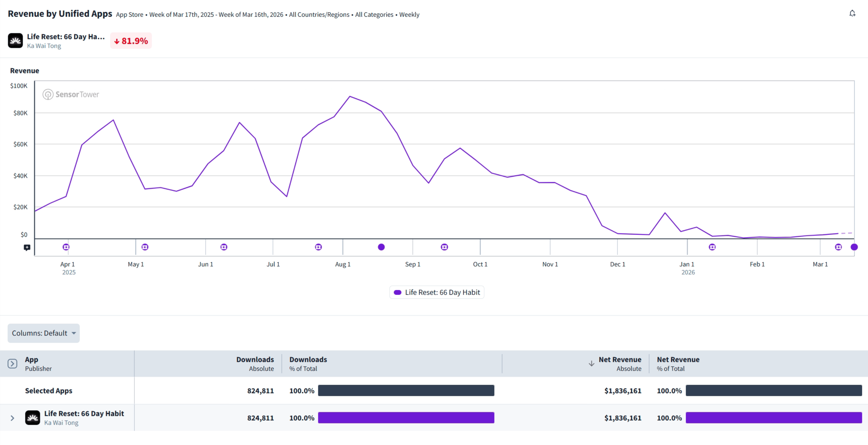Open Life Reset: 66 Day Habit app link

(x=84, y=413)
